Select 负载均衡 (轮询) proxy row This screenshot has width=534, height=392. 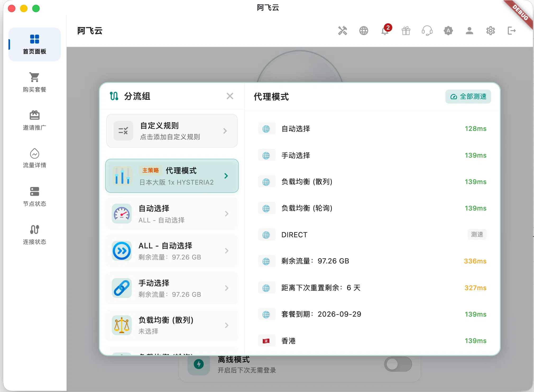tap(372, 208)
